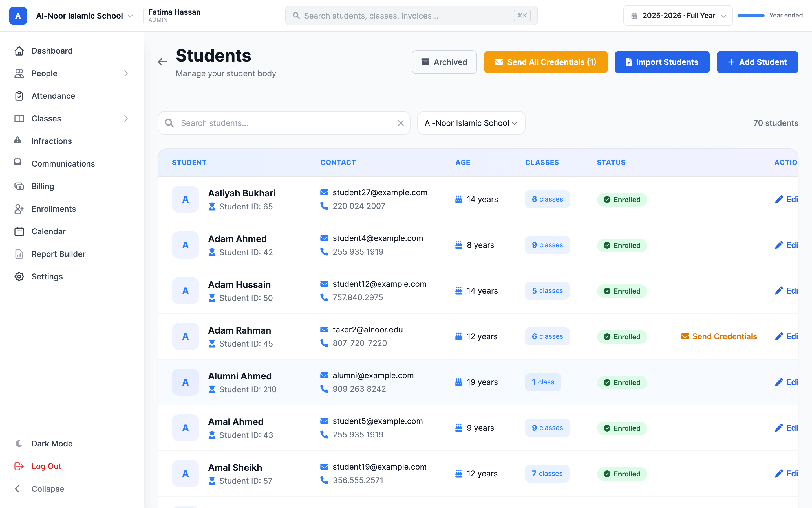This screenshot has height=508, width=812.
Task: Click email student19@example.com
Action: click(x=379, y=467)
